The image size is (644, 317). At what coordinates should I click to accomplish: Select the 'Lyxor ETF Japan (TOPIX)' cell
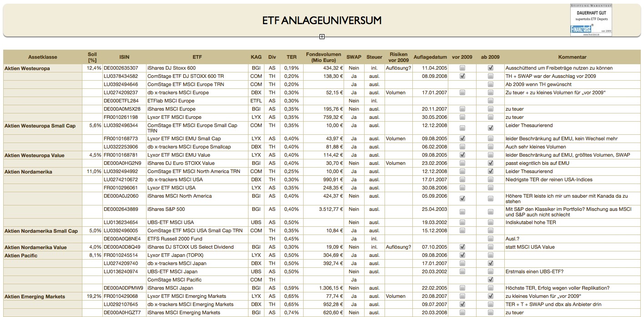[x=197, y=255]
